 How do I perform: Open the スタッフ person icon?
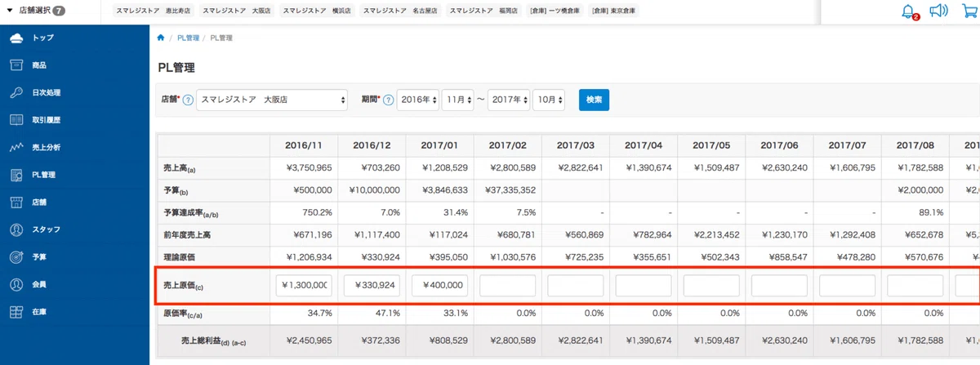click(x=16, y=229)
